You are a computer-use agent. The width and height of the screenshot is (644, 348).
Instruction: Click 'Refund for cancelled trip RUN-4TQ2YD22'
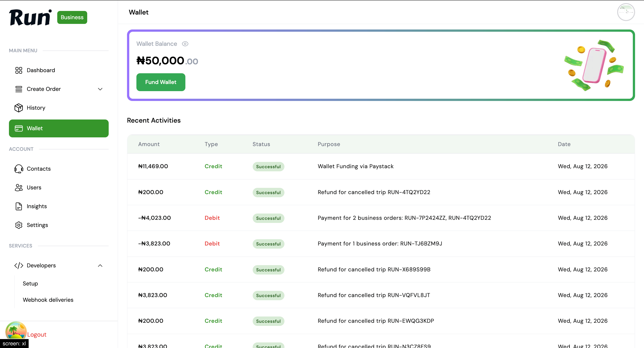click(x=374, y=192)
